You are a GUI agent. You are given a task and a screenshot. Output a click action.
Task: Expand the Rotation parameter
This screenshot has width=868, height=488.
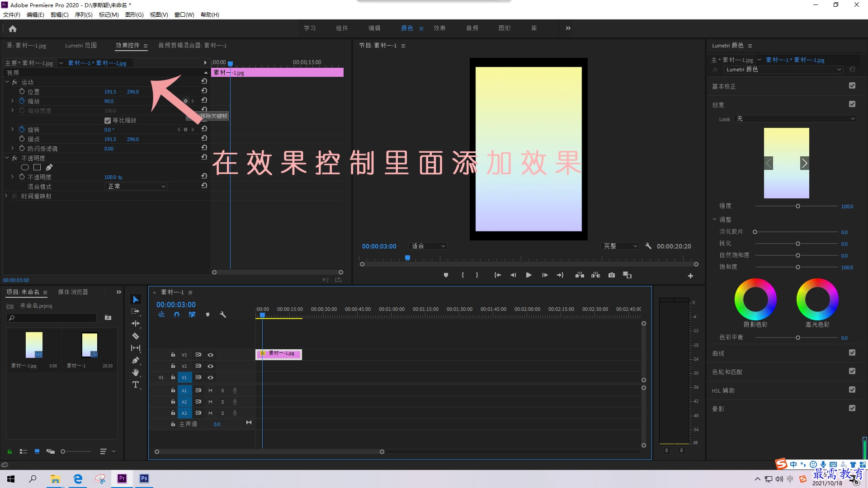tap(12, 129)
